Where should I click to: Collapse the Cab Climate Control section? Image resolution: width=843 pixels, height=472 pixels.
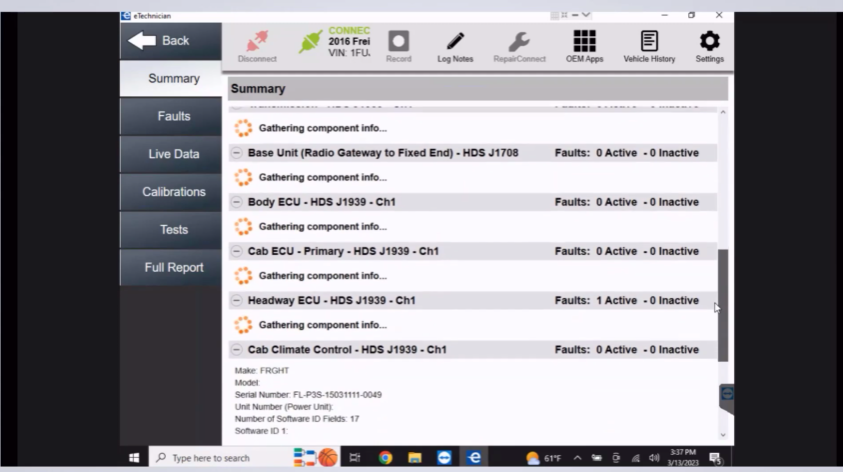click(237, 350)
